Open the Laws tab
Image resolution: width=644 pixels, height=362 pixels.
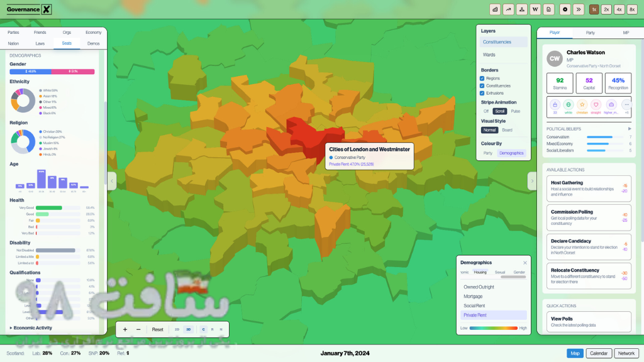click(x=40, y=43)
